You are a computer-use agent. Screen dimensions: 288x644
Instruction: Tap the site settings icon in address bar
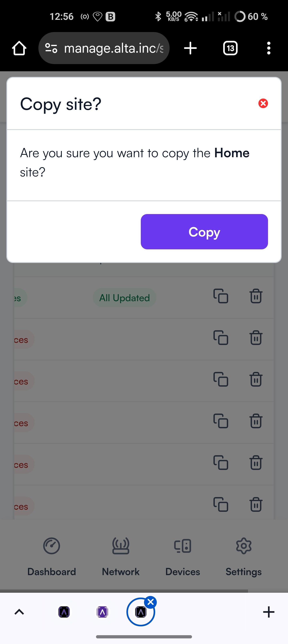point(51,48)
